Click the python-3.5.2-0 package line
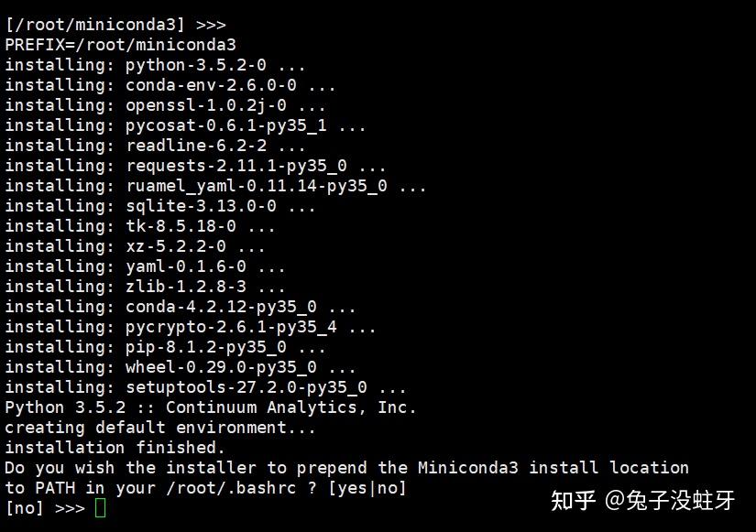The height and width of the screenshot is (532, 756). [155, 66]
